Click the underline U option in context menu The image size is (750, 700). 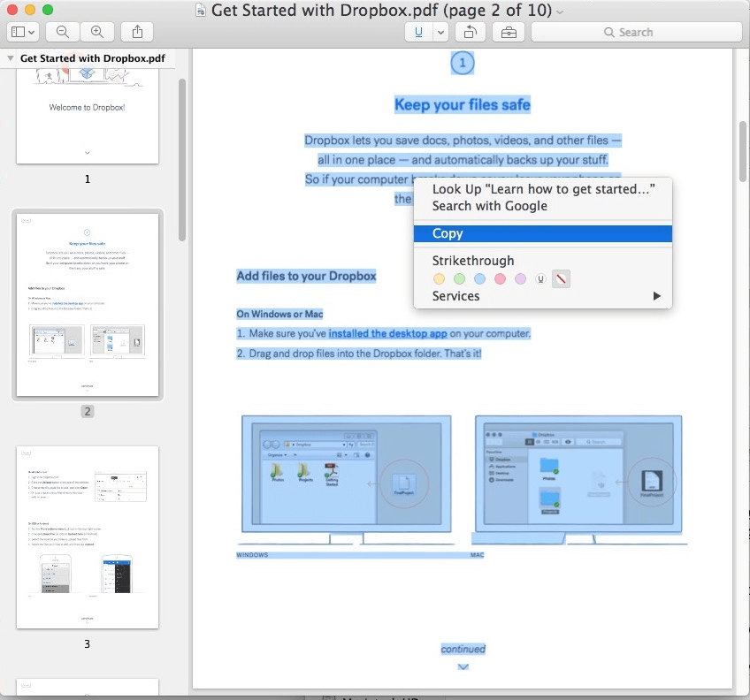[540, 278]
